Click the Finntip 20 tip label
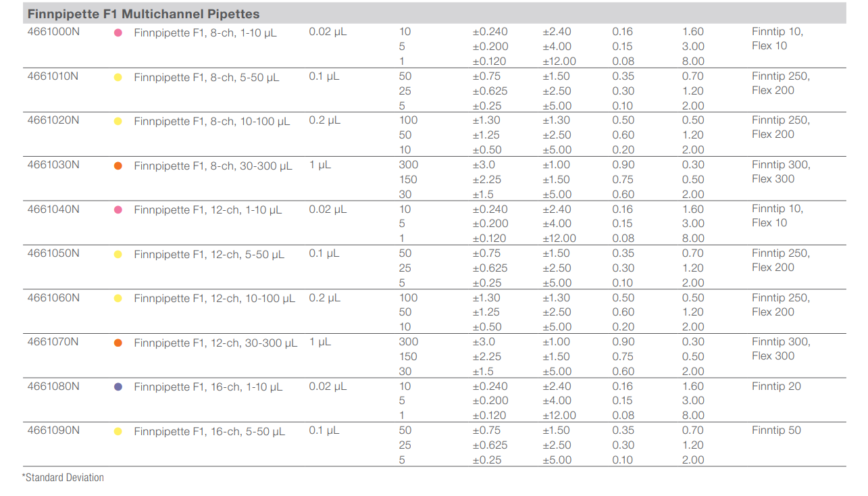The image size is (868, 496). tap(776, 387)
